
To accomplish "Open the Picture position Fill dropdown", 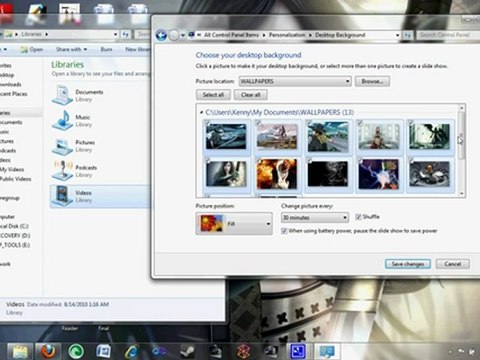I will [x=234, y=224].
